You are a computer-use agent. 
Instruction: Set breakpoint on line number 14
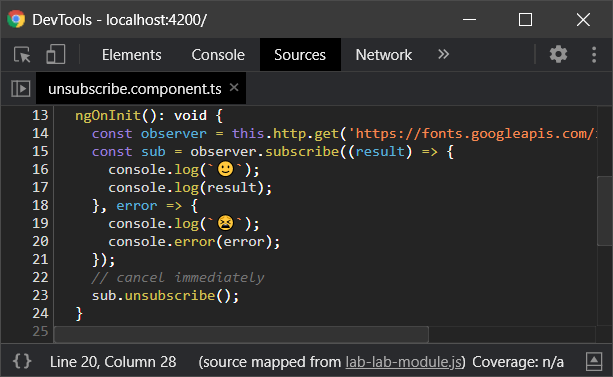(40, 133)
